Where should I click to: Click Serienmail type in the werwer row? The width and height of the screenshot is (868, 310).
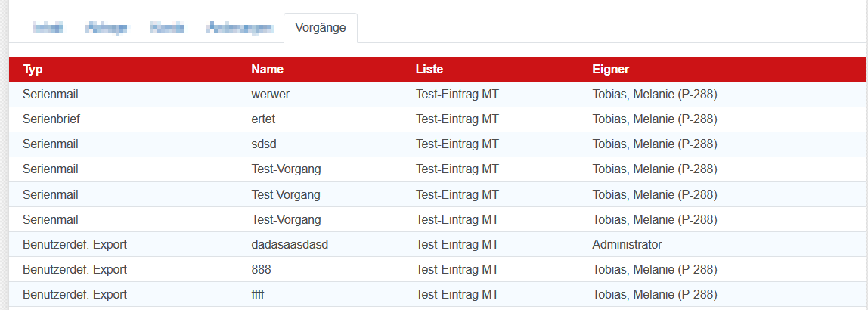[x=51, y=95]
